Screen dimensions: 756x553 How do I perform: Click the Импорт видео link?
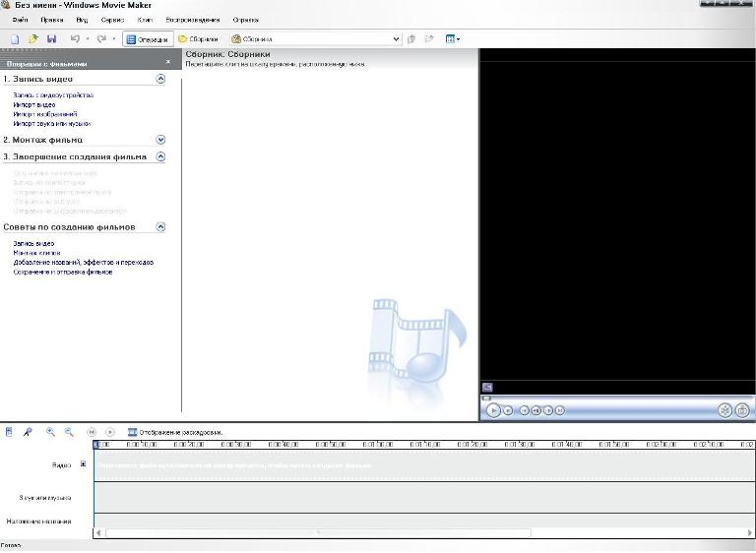click(34, 104)
